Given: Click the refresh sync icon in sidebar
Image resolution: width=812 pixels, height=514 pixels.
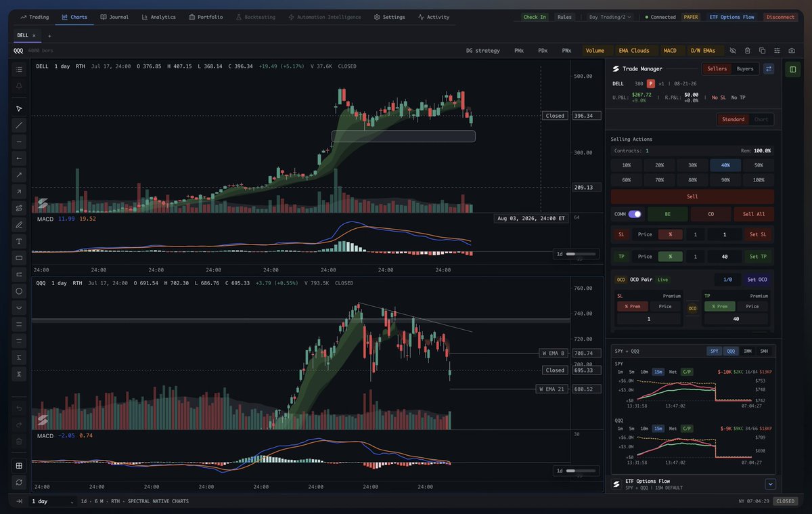Looking at the screenshot, I should 19,482.
